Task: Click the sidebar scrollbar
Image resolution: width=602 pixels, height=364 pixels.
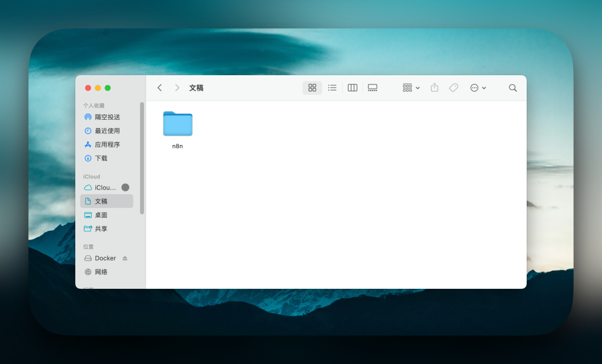Action: 142,158
